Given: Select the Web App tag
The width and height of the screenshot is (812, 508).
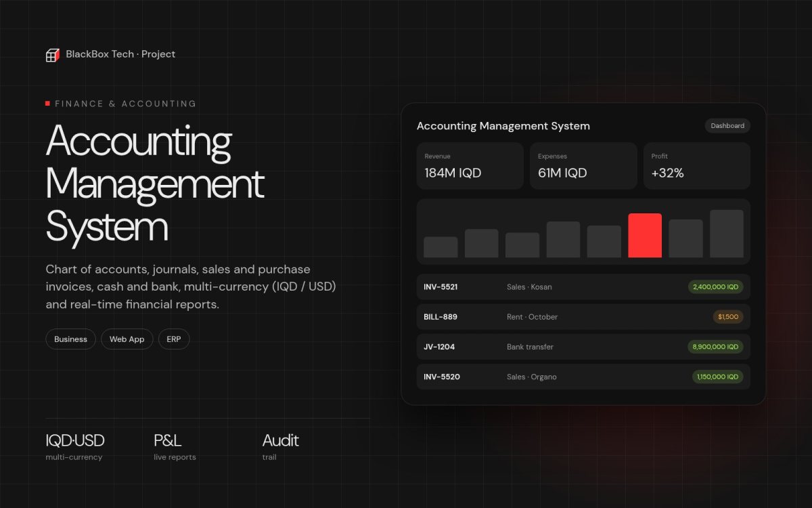Looking at the screenshot, I should click(x=127, y=339).
